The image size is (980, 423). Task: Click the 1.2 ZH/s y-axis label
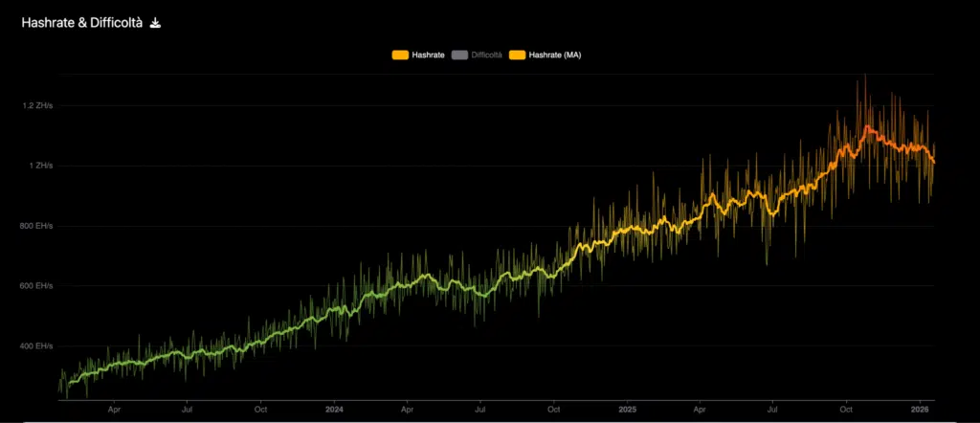pos(37,105)
